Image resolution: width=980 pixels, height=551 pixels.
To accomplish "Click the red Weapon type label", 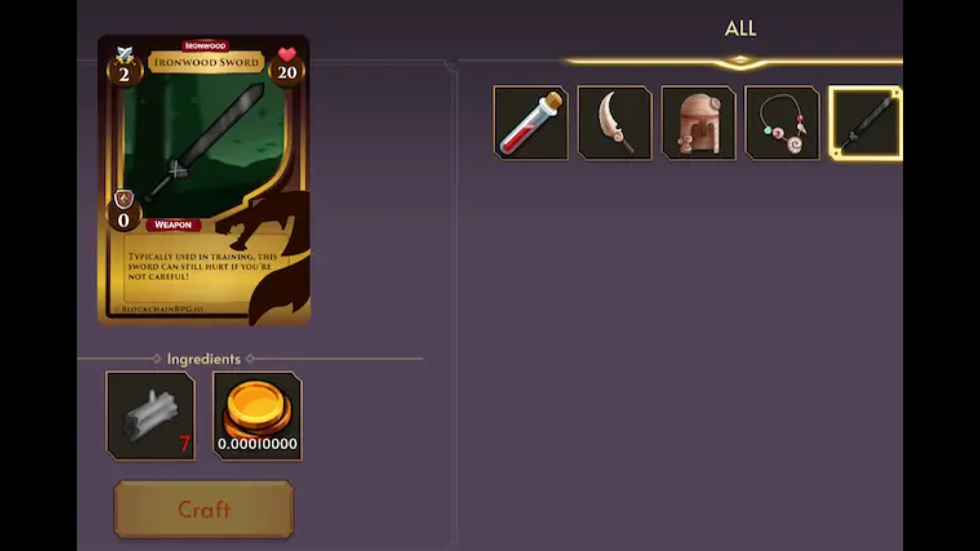I will [173, 225].
